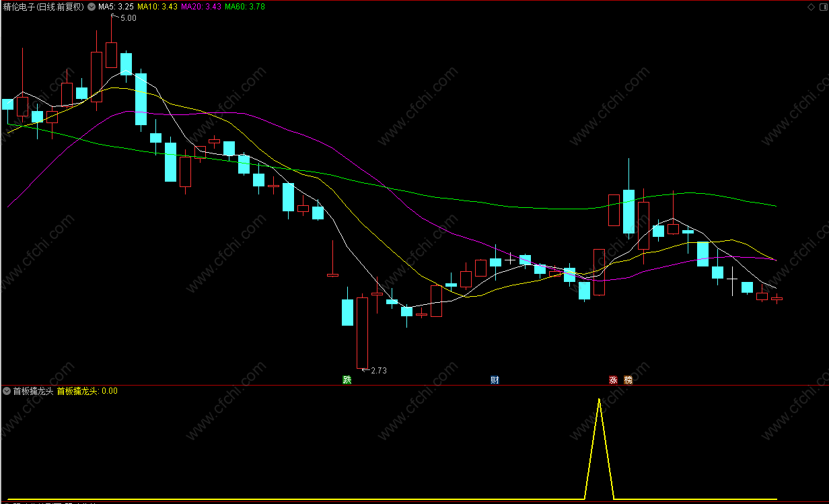Open the dropdown beside 精伦电子 chart title
829x504 pixels.
coord(92,7)
